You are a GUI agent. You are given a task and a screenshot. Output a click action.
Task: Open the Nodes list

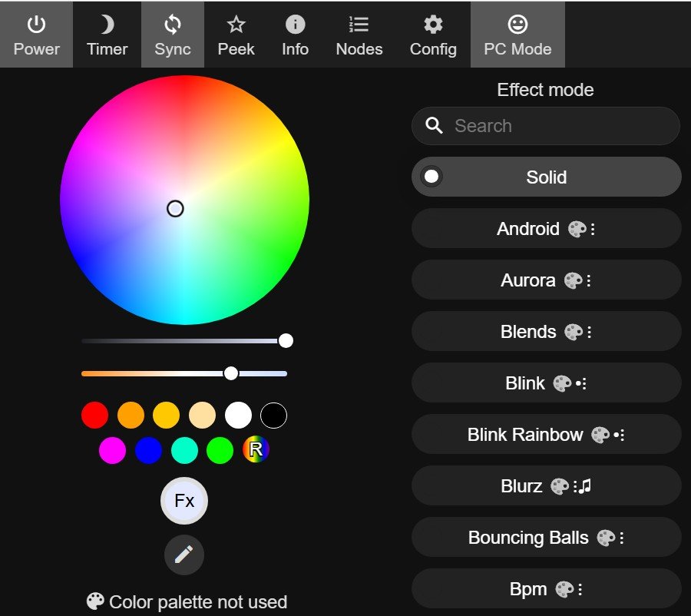click(x=359, y=35)
